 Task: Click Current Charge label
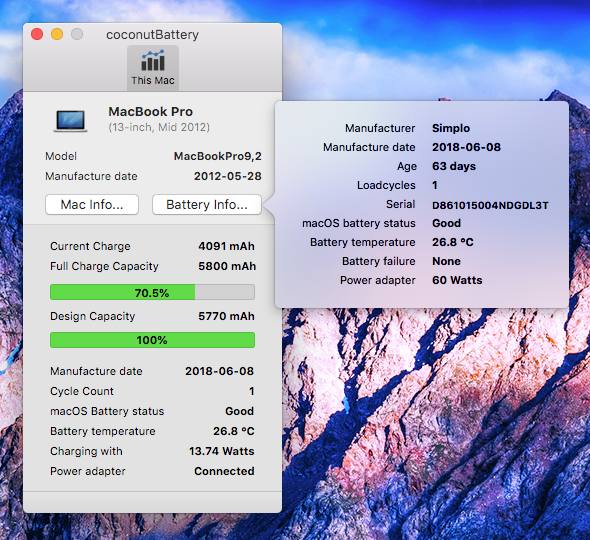90,246
